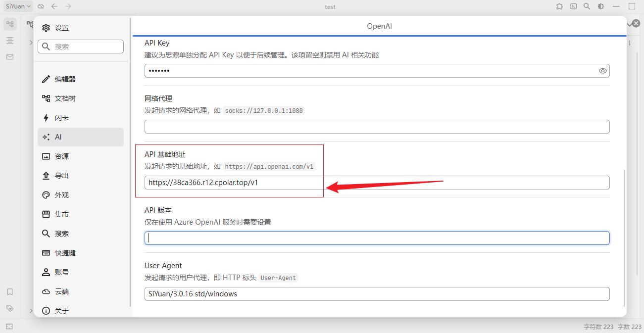The height and width of the screenshot is (333, 644).
Task: Click the 网络代理 proxy input field
Action: tap(377, 127)
